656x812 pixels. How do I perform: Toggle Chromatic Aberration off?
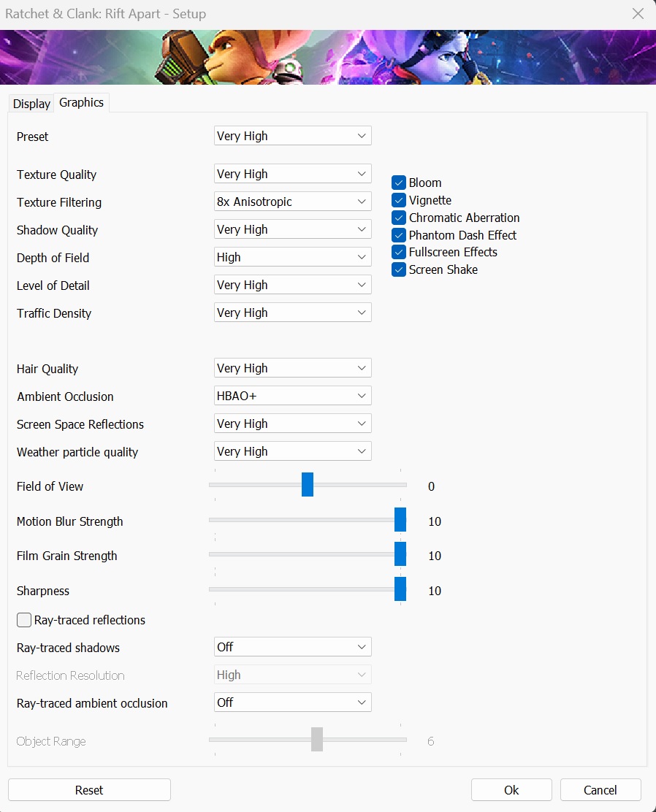398,218
